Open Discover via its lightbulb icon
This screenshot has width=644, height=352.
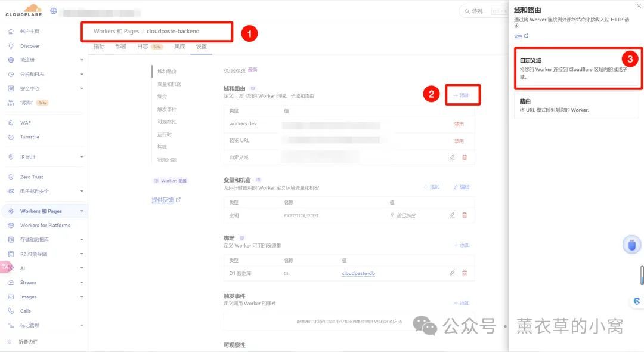11,45
